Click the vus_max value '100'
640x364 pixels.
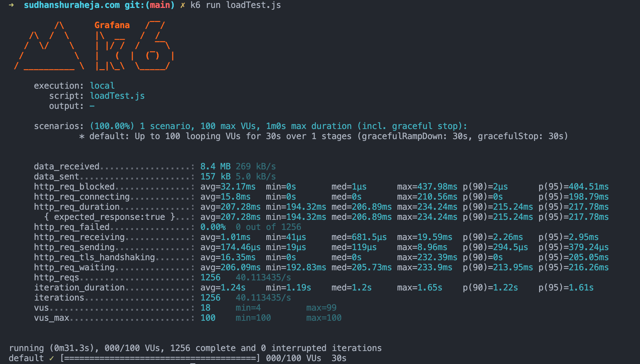pyautogui.click(x=208, y=318)
